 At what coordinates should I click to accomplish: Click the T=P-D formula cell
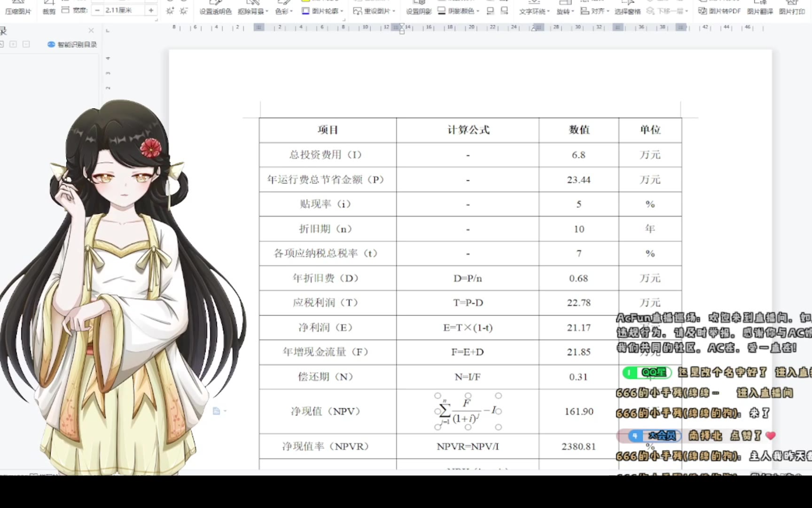[x=468, y=303]
